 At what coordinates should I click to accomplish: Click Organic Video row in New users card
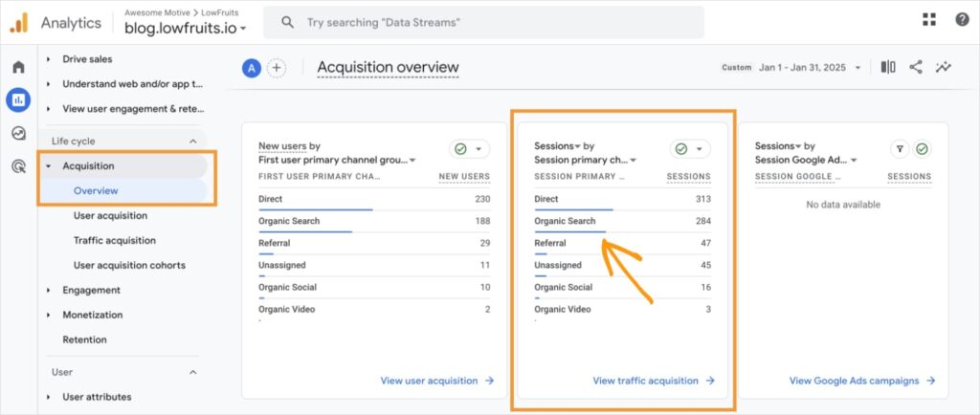click(x=374, y=310)
